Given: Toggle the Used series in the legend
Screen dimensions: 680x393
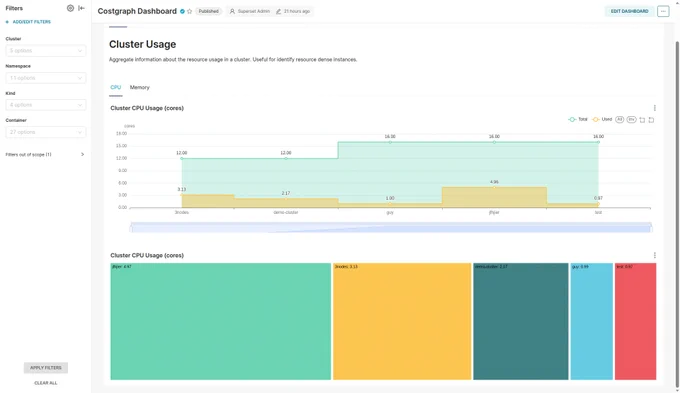Looking at the screenshot, I should [602, 119].
